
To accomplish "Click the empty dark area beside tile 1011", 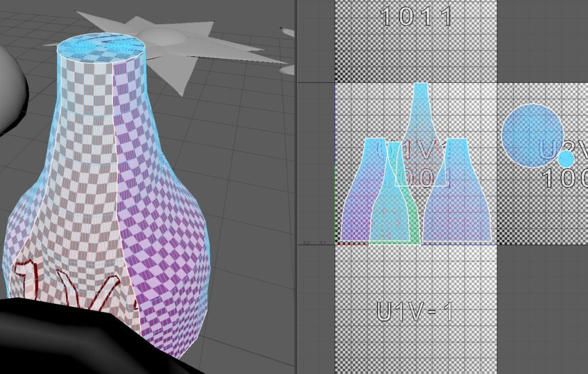I will point(540,40).
